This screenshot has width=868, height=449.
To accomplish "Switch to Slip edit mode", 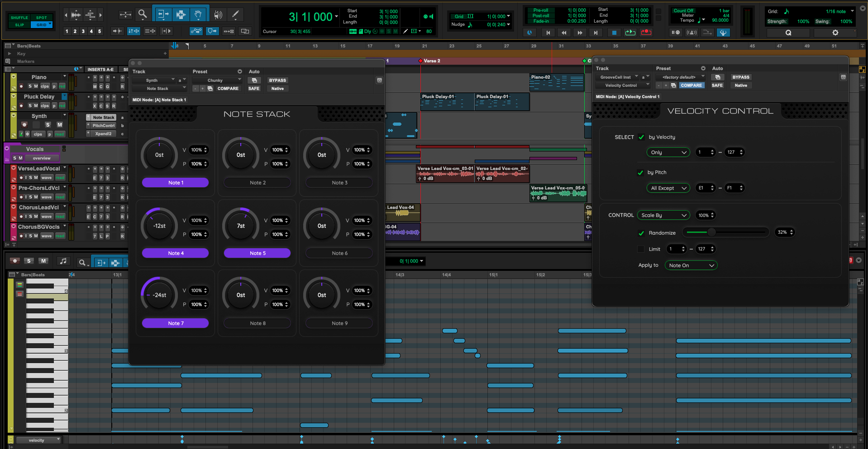I will [x=19, y=25].
